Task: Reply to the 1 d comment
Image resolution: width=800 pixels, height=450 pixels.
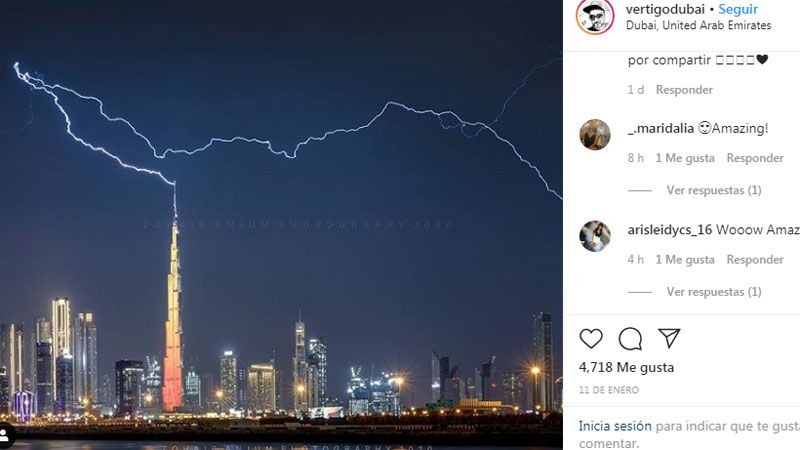Action: click(684, 90)
